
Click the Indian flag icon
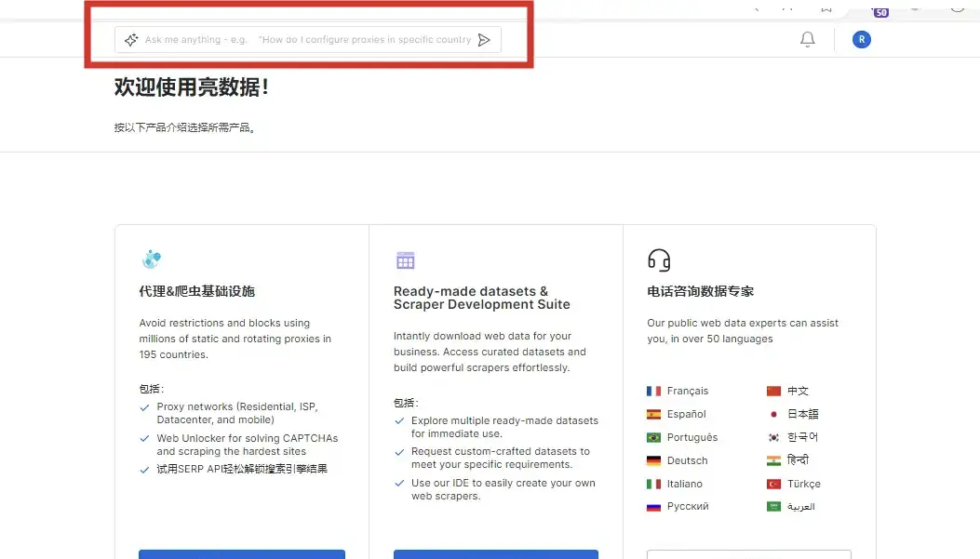pyautogui.click(x=773, y=460)
